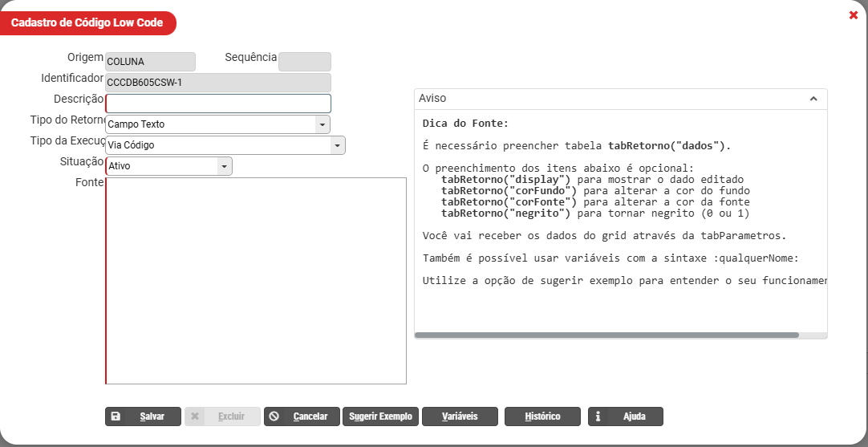Click inside the Fonte code text area
The height and width of the screenshot is (447, 868).
click(x=256, y=281)
